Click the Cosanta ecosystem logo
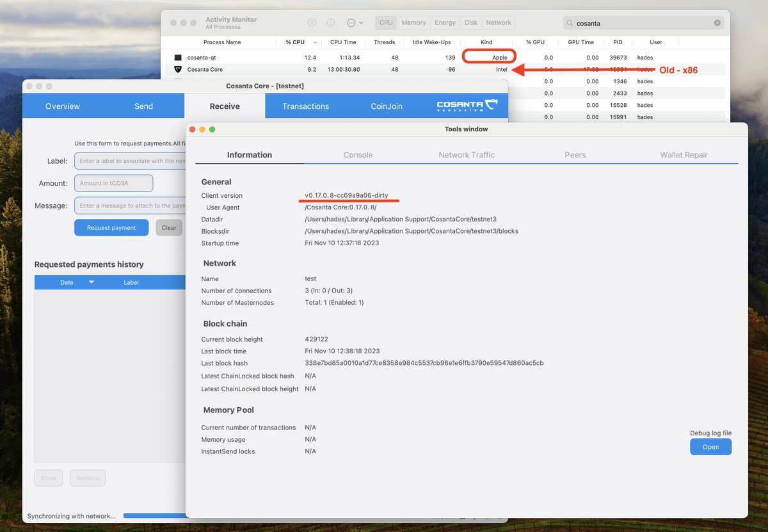 467,106
